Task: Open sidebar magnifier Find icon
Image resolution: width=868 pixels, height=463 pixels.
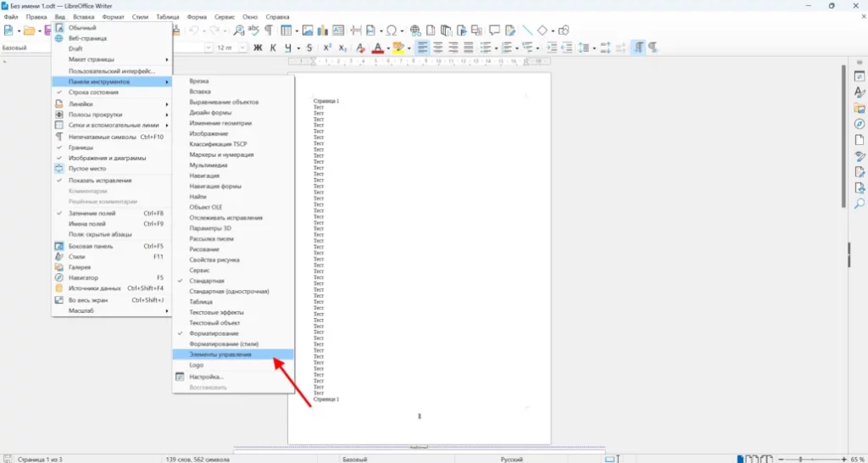Action: click(x=860, y=204)
